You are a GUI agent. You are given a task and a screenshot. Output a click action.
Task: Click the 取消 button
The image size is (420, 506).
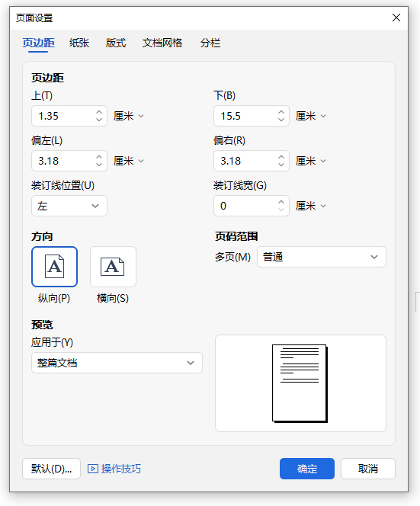[368, 469]
